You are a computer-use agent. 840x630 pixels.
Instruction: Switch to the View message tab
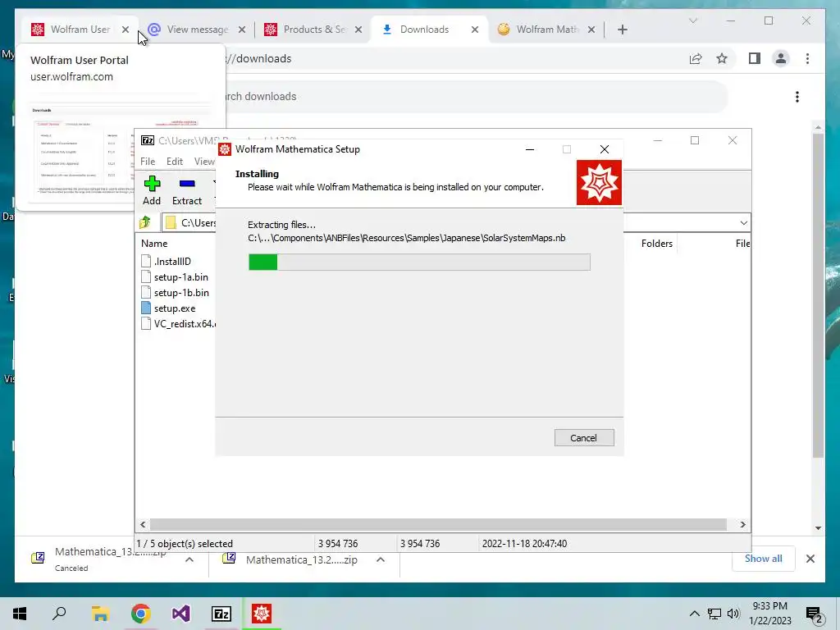pyautogui.click(x=197, y=30)
